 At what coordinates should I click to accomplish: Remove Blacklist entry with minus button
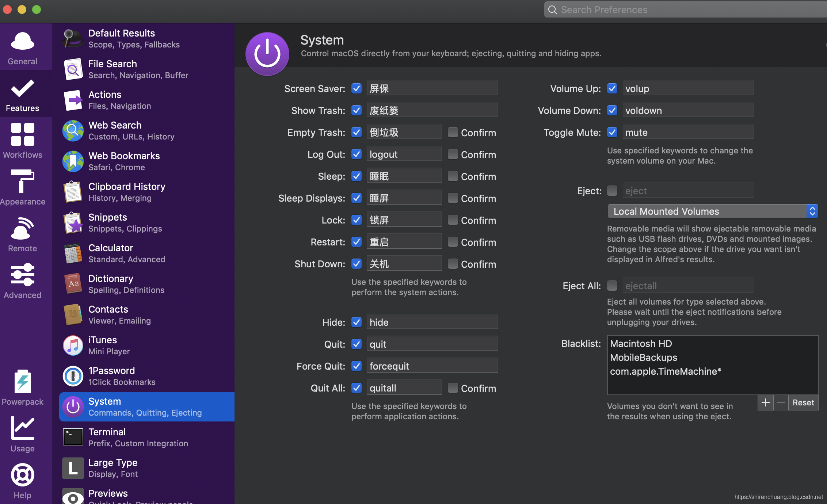click(x=781, y=402)
